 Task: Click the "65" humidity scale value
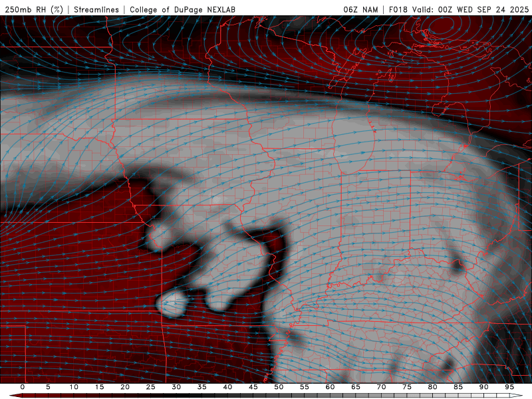[x=356, y=387]
